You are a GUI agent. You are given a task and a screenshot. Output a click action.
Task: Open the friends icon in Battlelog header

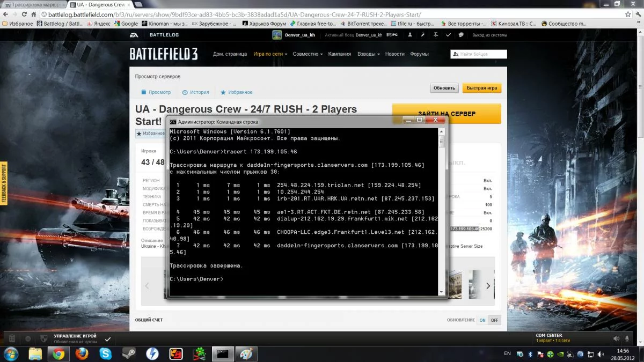point(410,35)
